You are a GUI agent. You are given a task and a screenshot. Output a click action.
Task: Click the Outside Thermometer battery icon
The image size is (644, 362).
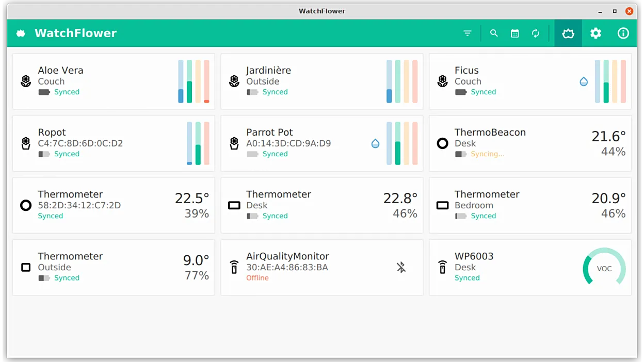44,278
